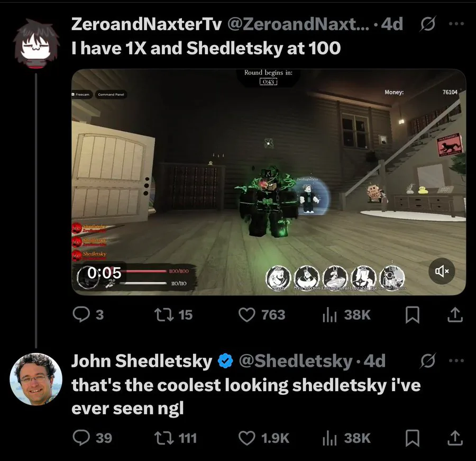Share the ZeroandNaxterTv tweet

pyautogui.click(x=455, y=315)
